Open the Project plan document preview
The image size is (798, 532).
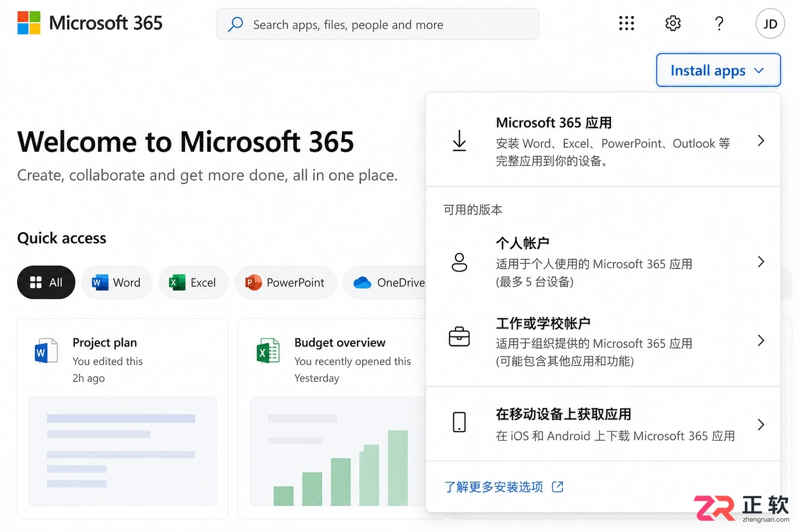pyautogui.click(x=122, y=451)
